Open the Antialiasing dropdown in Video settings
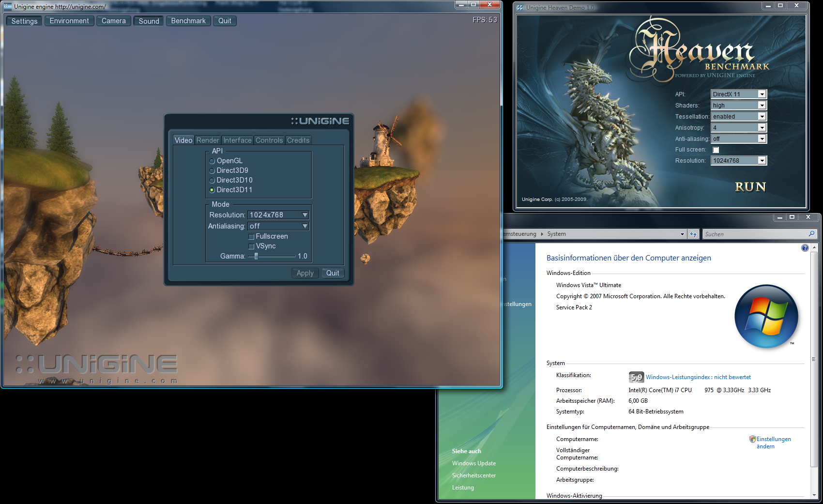The height and width of the screenshot is (504, 823). point(278,226)
